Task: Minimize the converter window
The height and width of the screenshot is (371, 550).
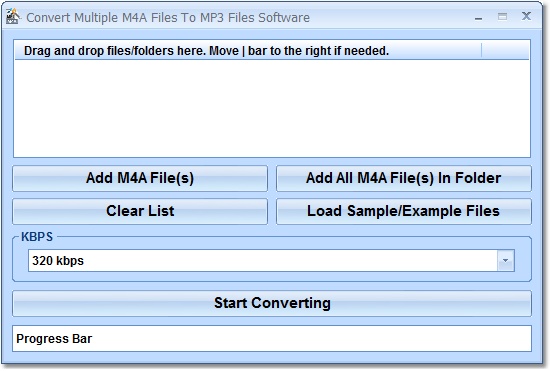Action: pos(478,17)
